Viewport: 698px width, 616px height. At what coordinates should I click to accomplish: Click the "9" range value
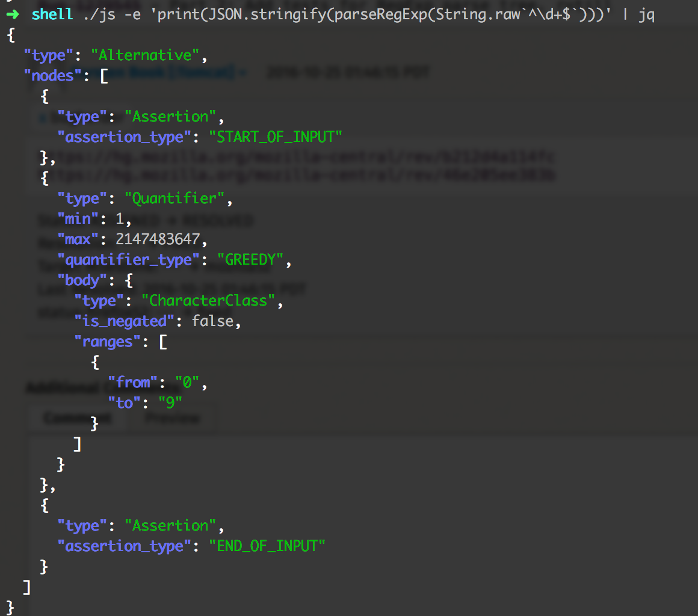170,403
